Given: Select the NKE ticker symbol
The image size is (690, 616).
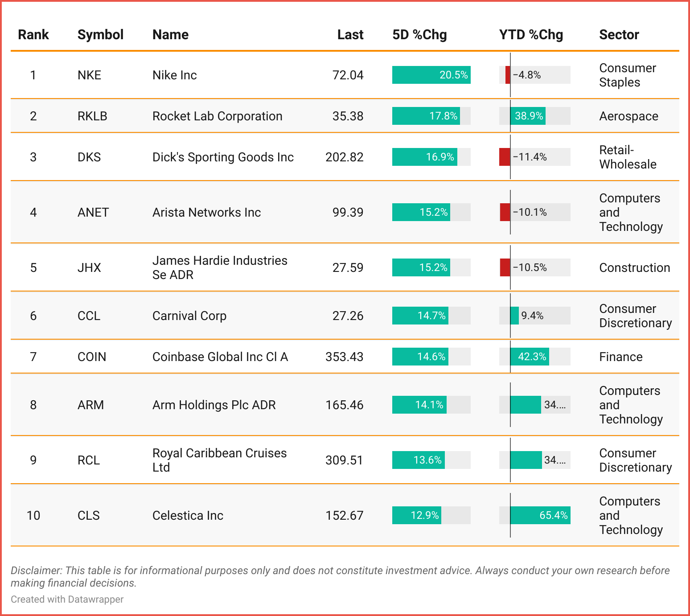Looking at the screenshot, I should point(89,75).
